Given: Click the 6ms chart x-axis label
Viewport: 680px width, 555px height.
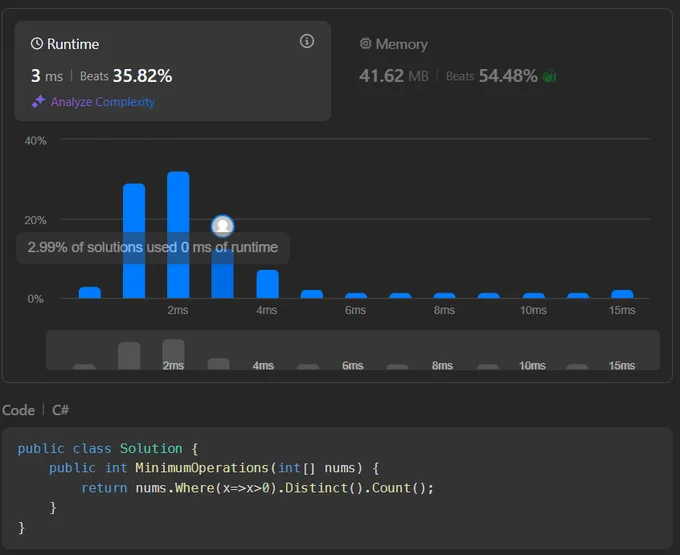Looking at the screenshot, I should coord(356,310).
